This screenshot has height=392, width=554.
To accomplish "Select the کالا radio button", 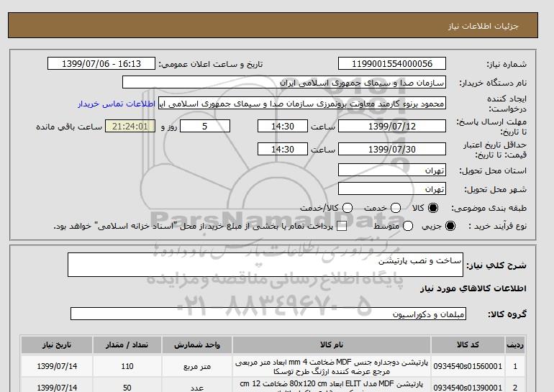I will pyautogui.click(x=433, y=208).
